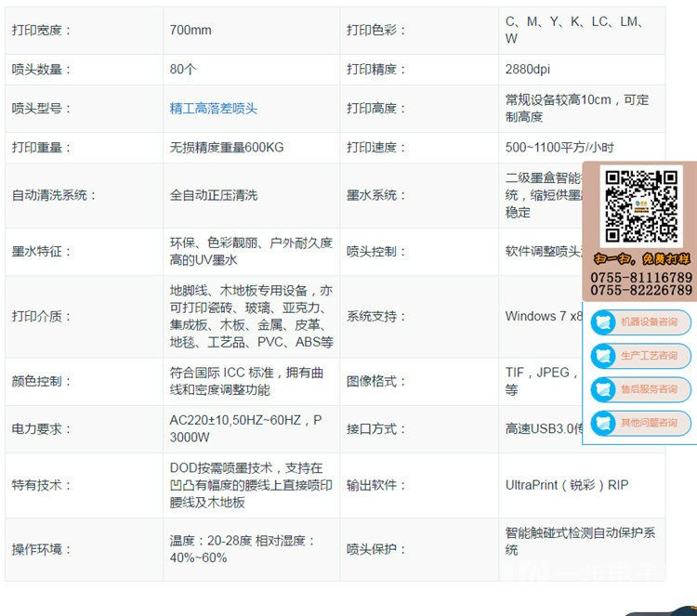Click the chat icon beside 生产工艺咨询

604,356
